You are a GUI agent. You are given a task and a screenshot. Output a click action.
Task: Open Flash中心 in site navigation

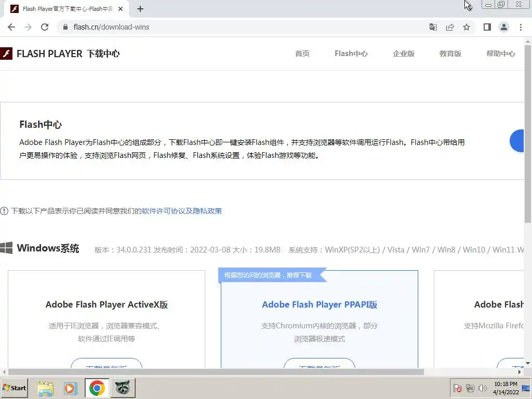(x=351, y=54)
